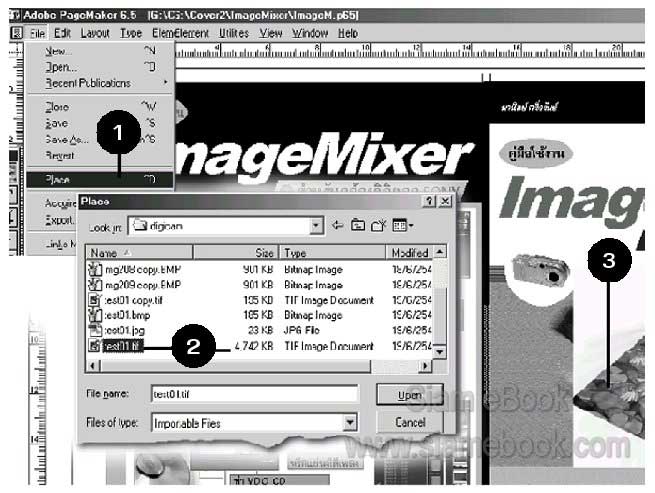Click the icon of test01 copy.tif

[95, 300]
